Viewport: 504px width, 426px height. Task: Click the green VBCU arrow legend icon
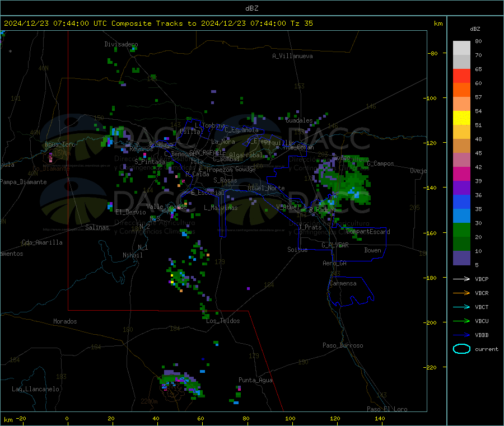click(x=461, y=321)
